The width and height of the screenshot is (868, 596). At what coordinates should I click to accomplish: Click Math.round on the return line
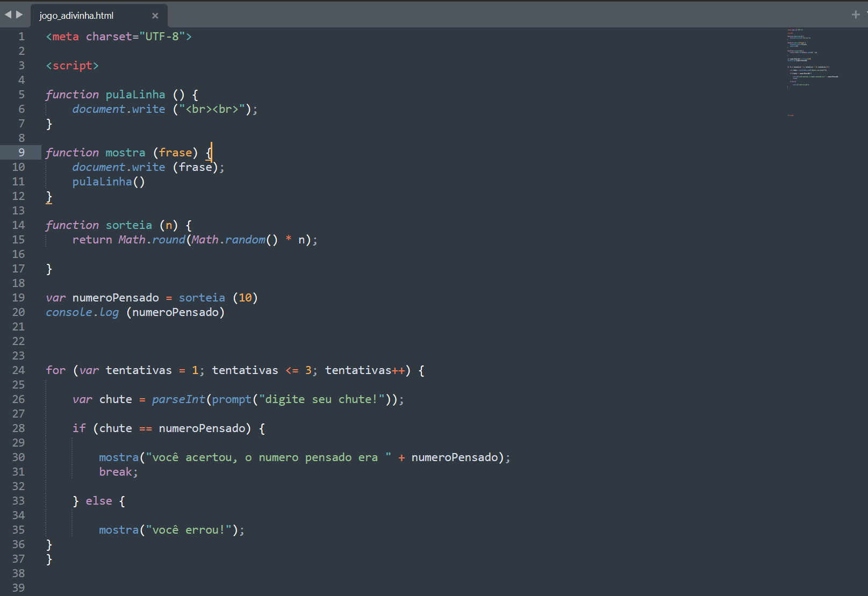(x=152, y=240)
